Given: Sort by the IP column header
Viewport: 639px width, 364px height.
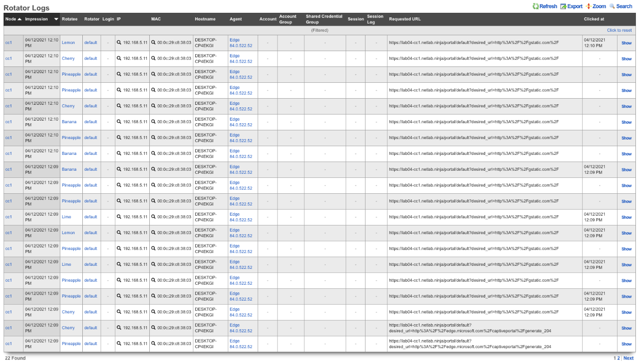Looking at the screenshot, I should pyautogui.click(x=119, y=19).
